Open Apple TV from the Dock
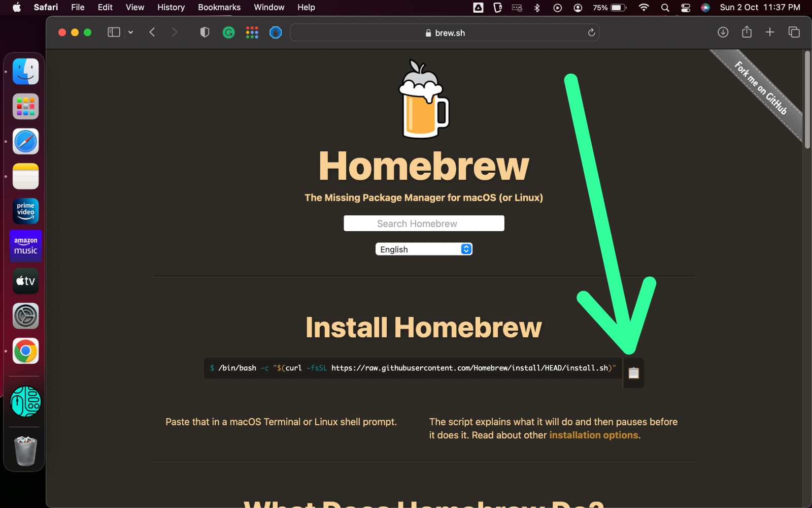The height and width of the screenshot is (508, 812). [25, 281]
